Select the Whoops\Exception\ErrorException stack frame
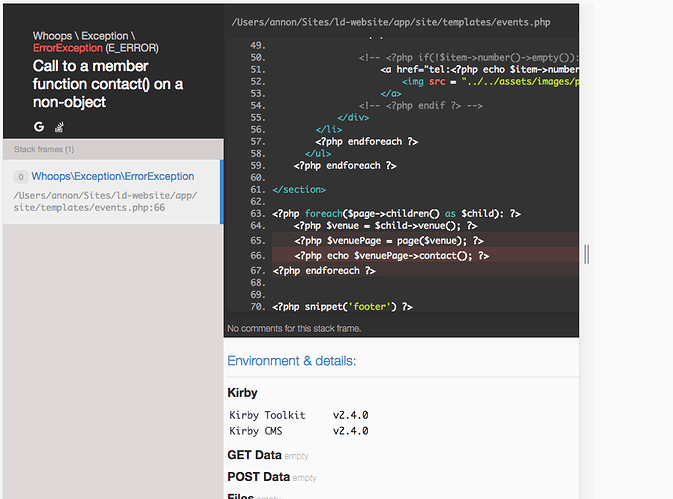This screenshot has width=673, height=499. (x=112, y=177)
